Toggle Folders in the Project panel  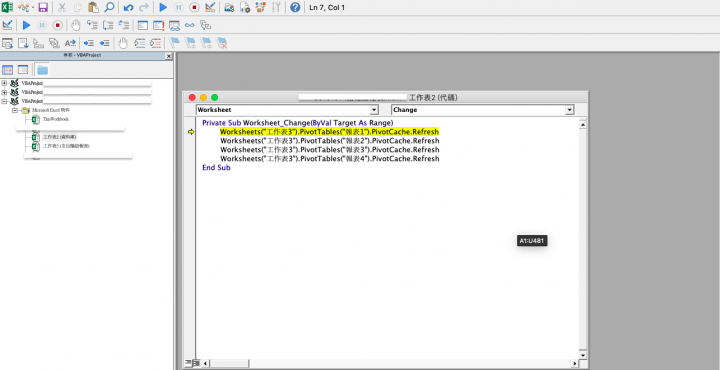42,70
